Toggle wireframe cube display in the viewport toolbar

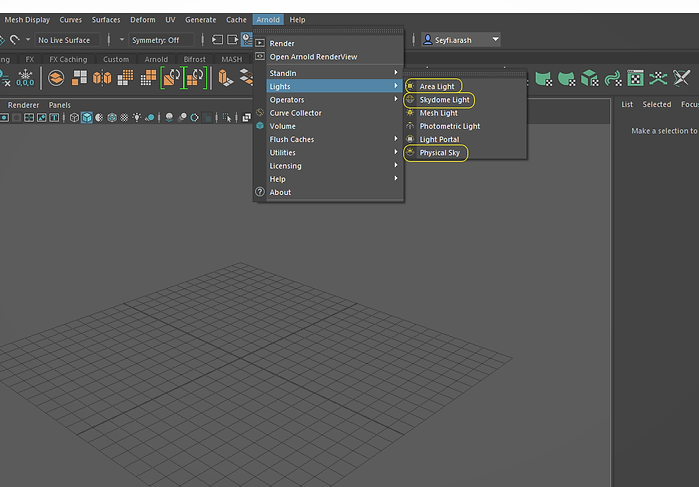click(x=74, y=117)
